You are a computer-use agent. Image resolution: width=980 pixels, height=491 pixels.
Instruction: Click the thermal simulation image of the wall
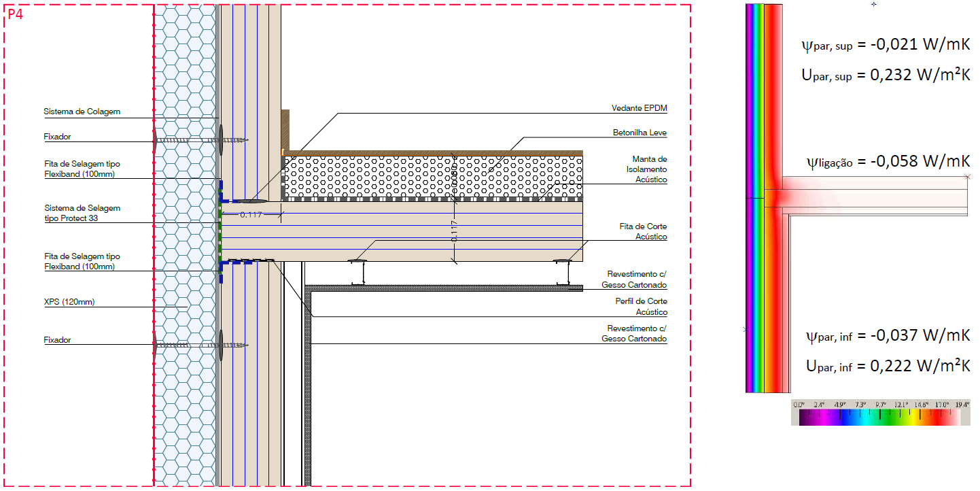pyautogui.click(x=856, y=199)
